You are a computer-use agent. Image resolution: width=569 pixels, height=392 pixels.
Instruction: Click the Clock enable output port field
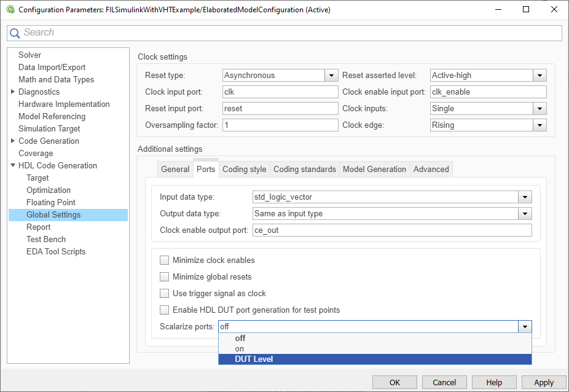(392, 230)
